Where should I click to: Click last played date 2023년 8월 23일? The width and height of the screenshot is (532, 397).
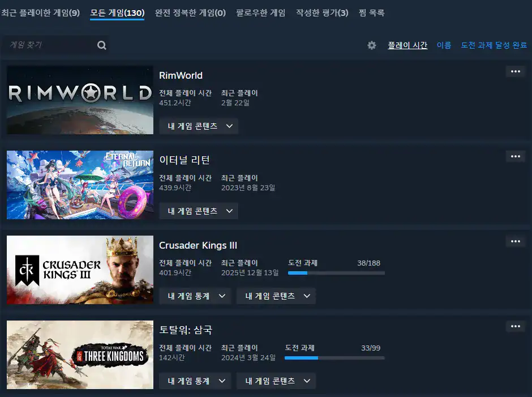coord(248,187)
